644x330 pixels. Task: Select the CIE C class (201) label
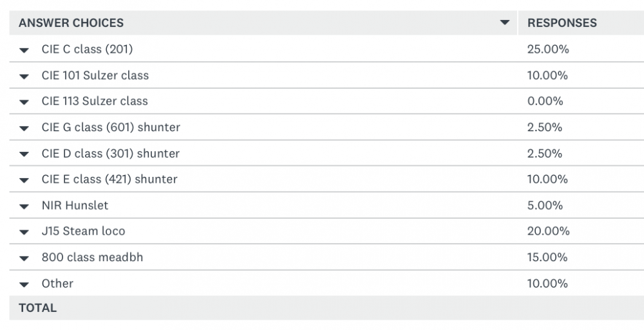pos(87,49)
